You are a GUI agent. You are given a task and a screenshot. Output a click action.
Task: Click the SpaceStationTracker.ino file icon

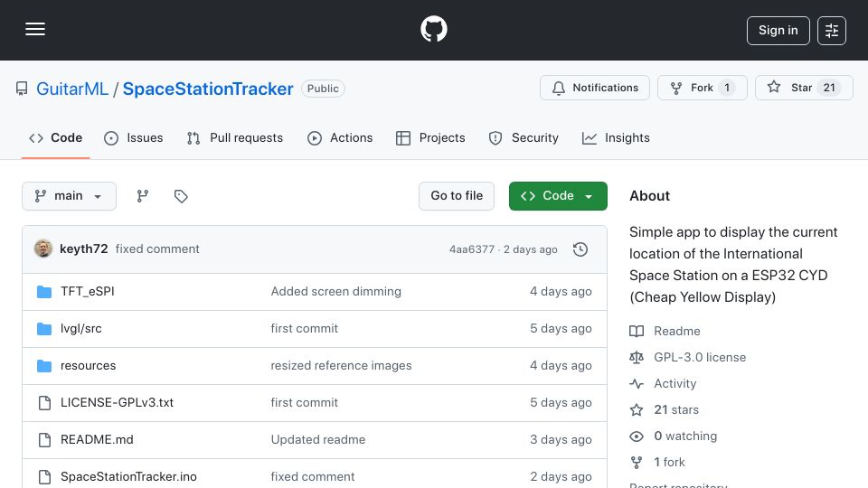point(44,477)
